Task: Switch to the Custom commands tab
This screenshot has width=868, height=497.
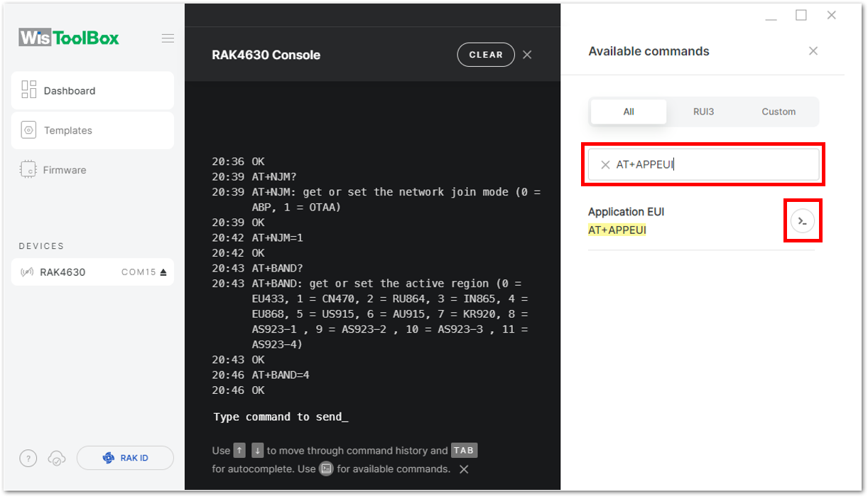Action: click(x=779, y=112)
